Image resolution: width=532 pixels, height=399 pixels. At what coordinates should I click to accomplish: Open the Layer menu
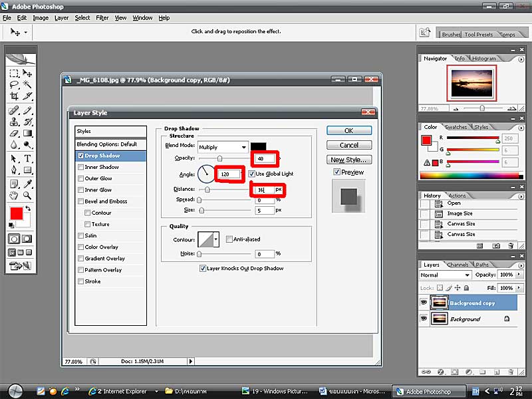[x=61, y=18]
